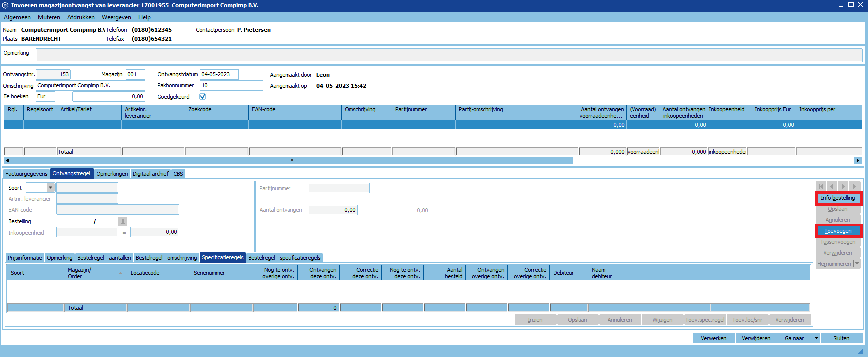Switch to the Factuurgegevens tab
Image resolution: width=868 pixels, height=357 pixels.
pos(26,174)
